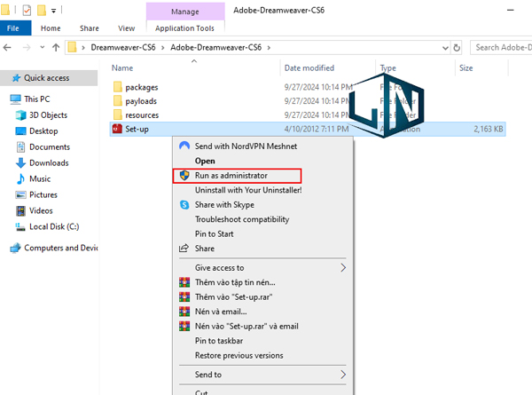This screenshot has width=532, height=395.
Task: Open Downloads in navigation pane
Action: point(49,163)
